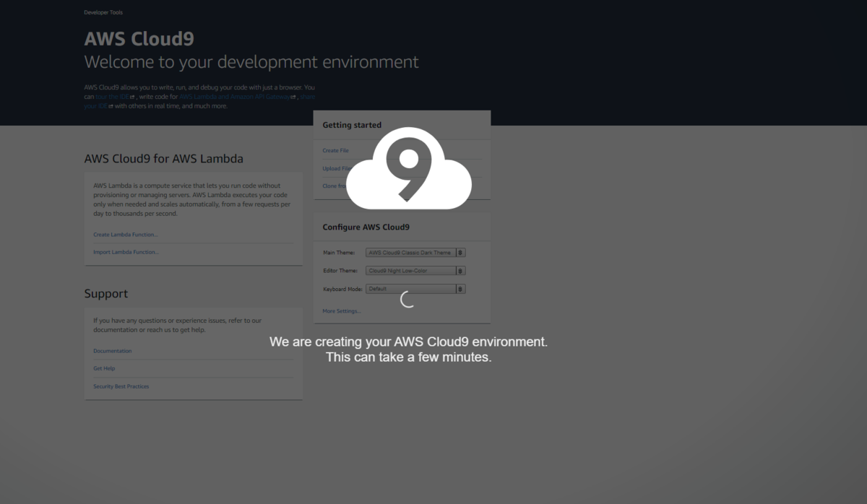Image resolution: width=867 pixels, height=504 pixels.
Task: Click the 'tour the IDE' link
Action: click(x=114, y=96)
